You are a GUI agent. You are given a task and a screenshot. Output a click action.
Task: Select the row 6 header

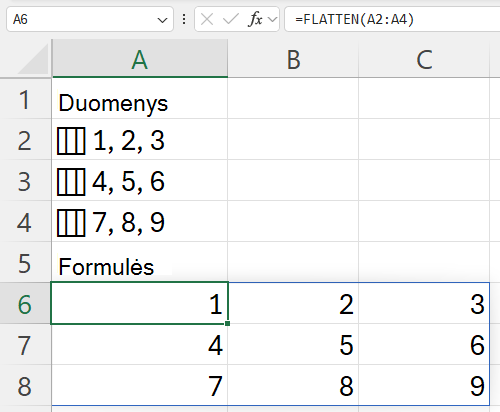(x=25, y=303)
